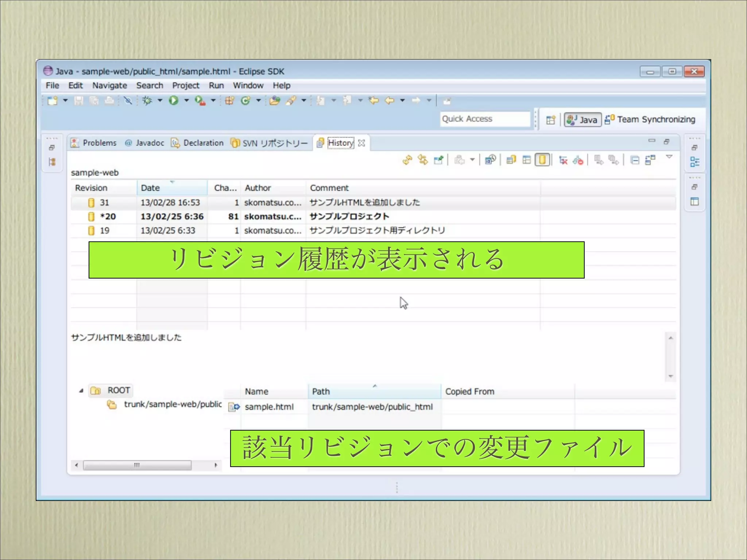Click the New Java Class icon
Image resolution: width=747 pixels, height=560 pixels.
pyautogui.click(x=246, y=101)
